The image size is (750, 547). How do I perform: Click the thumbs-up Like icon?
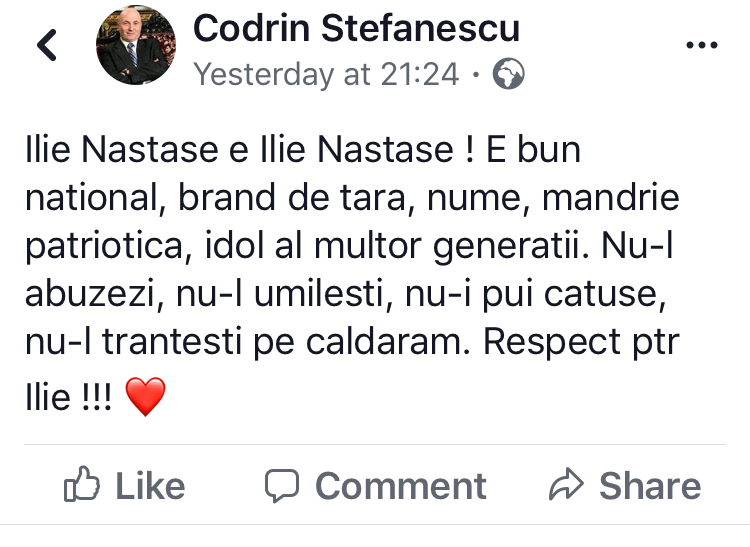[82, 484]
